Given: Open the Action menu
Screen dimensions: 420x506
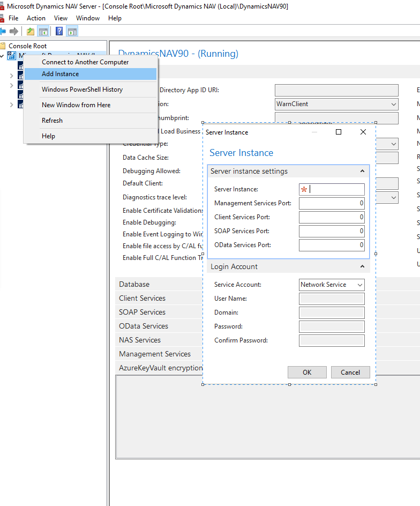Looking at the screenshot, I should coord(36,18).
